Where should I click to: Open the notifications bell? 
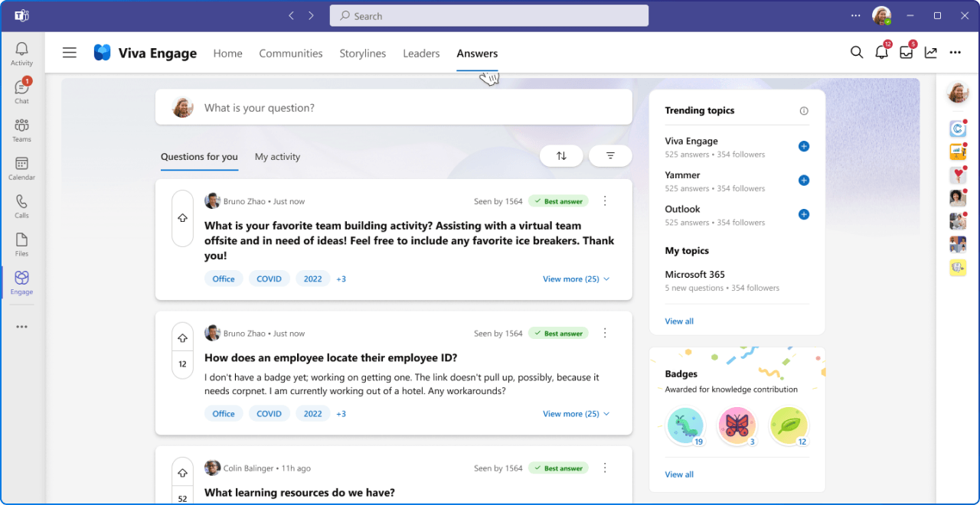pyautogui.click(x=882, y=52)
